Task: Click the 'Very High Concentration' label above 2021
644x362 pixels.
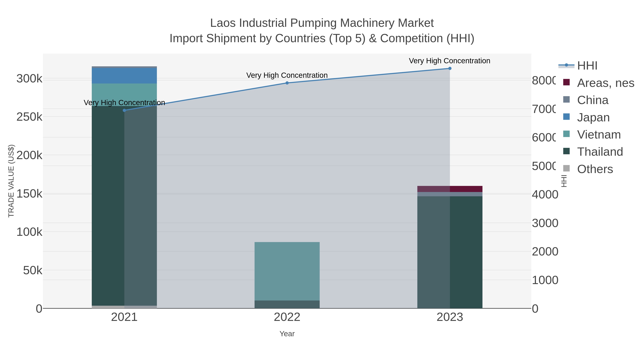Action: [124, 102]
